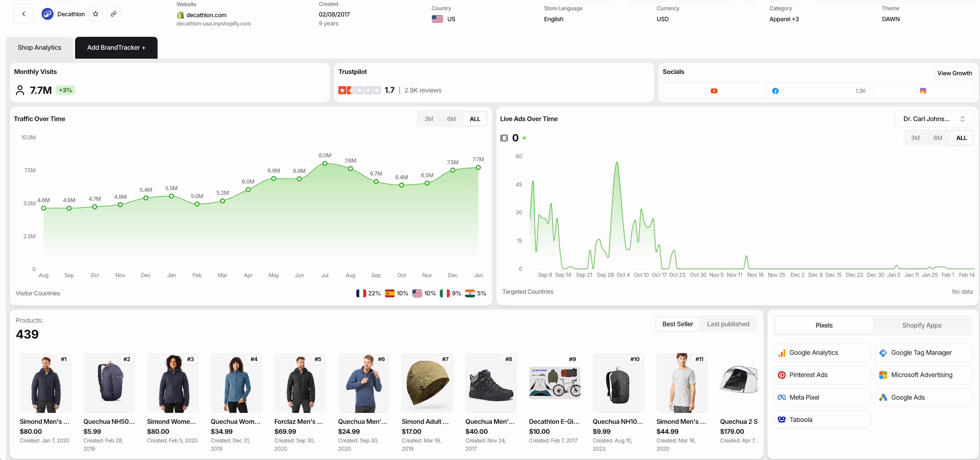Open the 2.9K Trustpilot reviews link
This screenshot has width=980, height=460.
423,90
